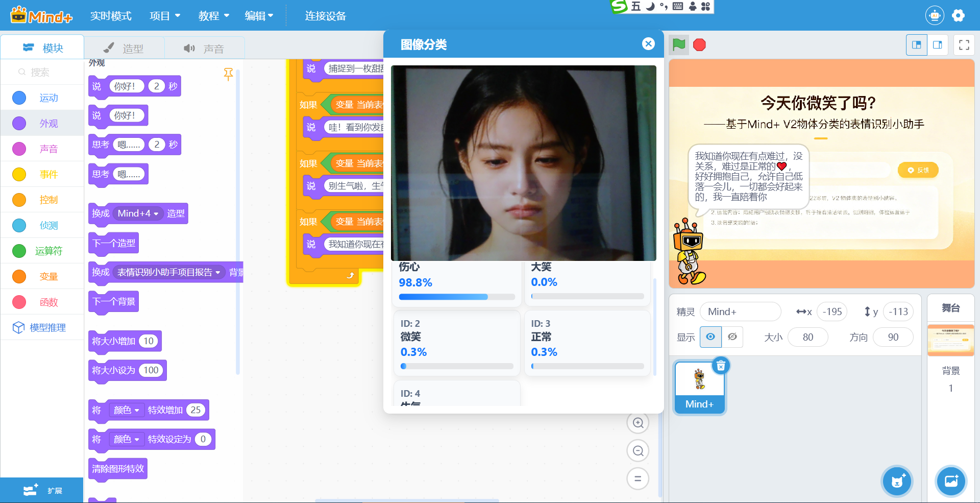The image size is (980, 503).
Task: Show the Mind+ sprite with the eye toggle
Action: click(x=710, y=337)
